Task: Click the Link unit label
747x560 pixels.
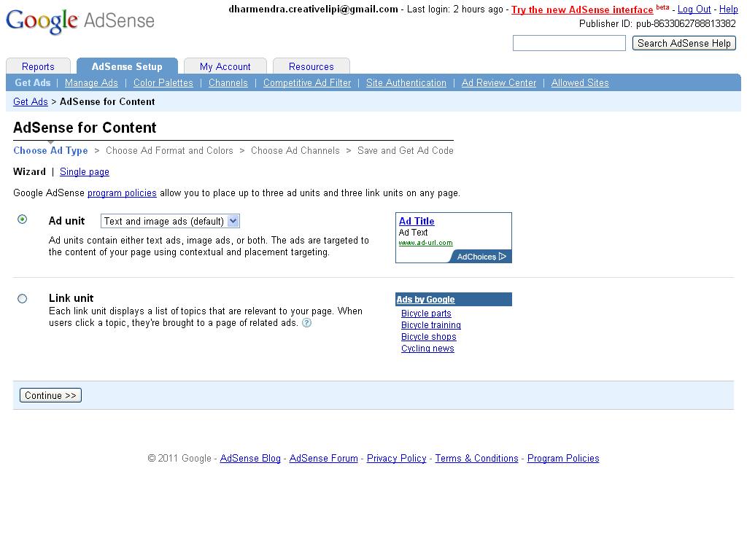Action: tap(71, 298)
